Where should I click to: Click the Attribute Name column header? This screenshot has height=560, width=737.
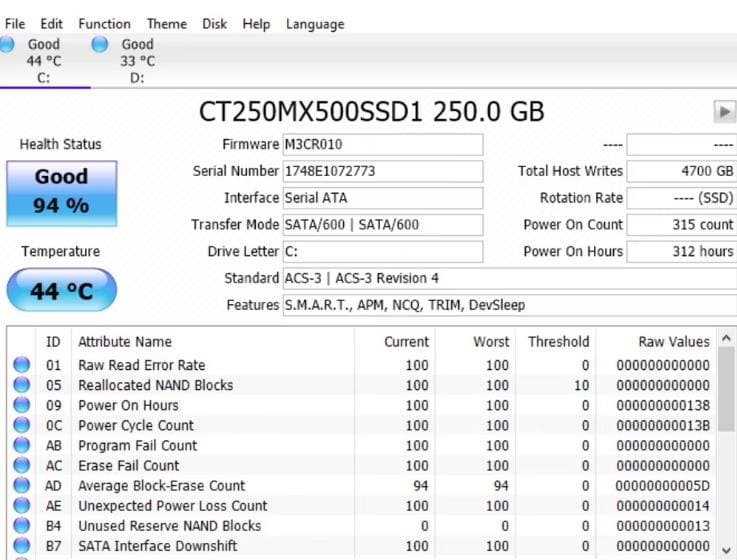[x=212, y=342]
